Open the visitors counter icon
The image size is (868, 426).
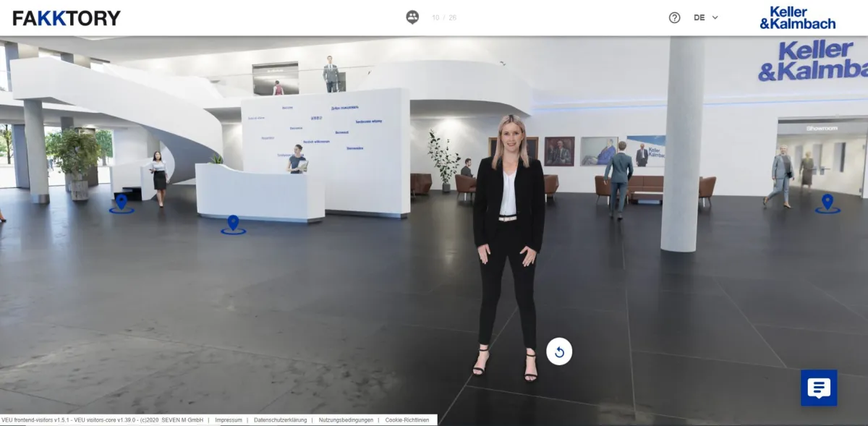pyautogui.click(x=413, y=16)
